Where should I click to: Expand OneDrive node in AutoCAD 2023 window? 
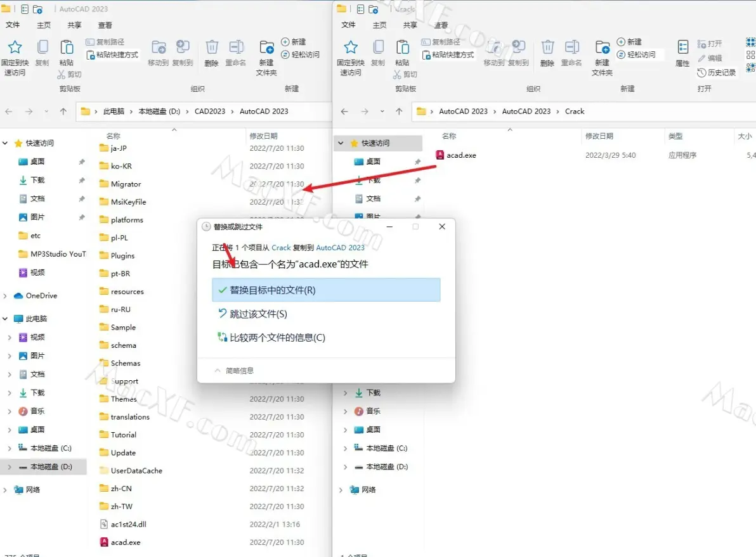[x=5, y=296]
